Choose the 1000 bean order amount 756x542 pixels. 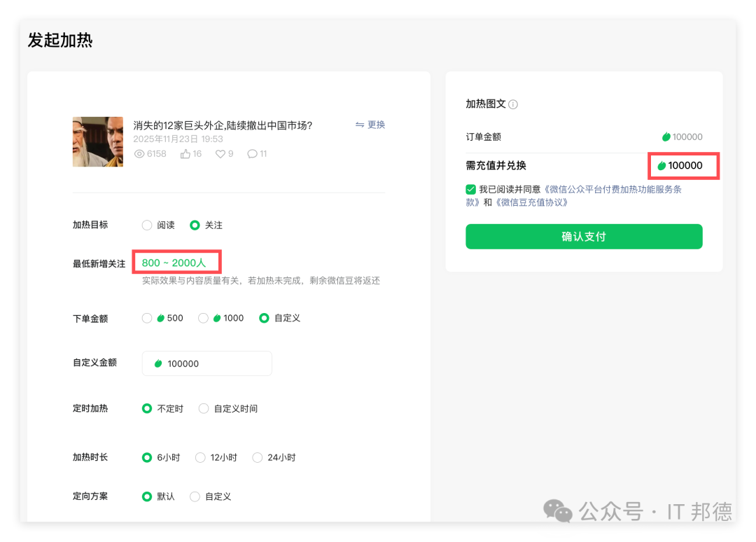coord(203,318)
